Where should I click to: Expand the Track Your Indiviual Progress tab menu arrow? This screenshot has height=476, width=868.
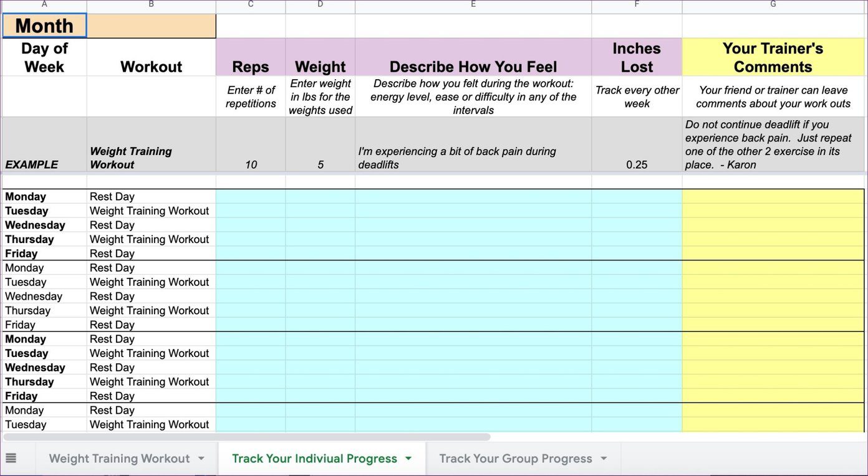pos(408,459)
